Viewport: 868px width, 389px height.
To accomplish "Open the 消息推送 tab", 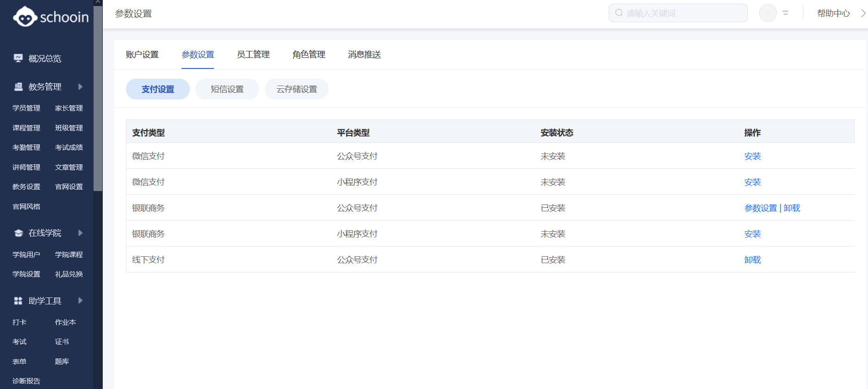I will click(x=364, y=55).
